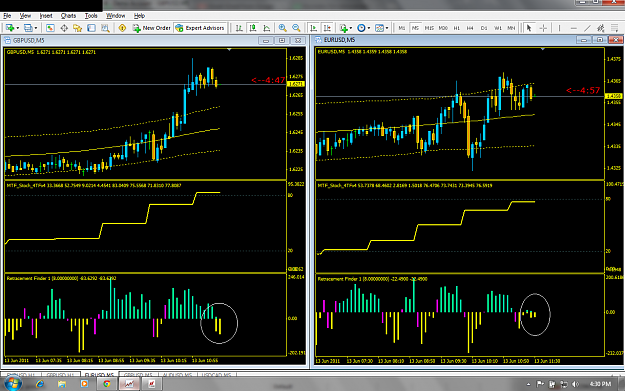Open Internet Explorer from taskbar

pyautogui.click(x=40, y=384)
